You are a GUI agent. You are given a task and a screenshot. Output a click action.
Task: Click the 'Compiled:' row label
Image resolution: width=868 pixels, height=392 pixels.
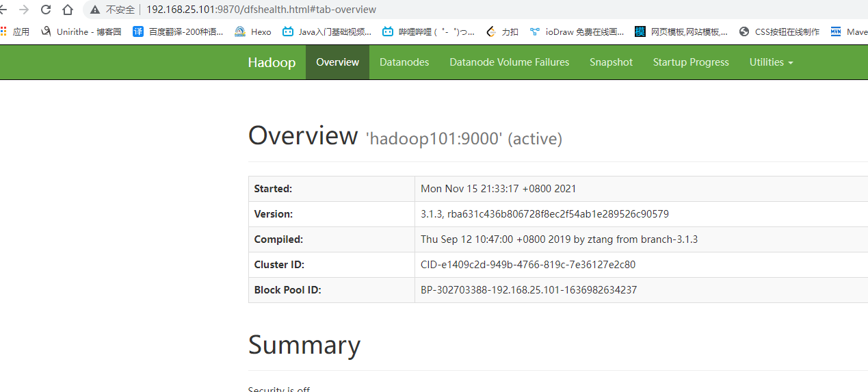[278, 239]
